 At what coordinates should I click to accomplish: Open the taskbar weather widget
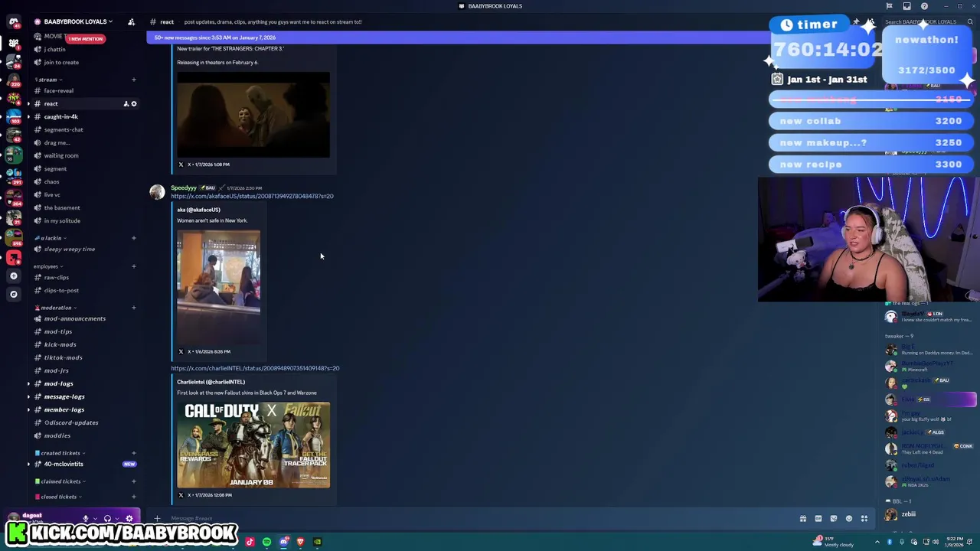[833, 542]
